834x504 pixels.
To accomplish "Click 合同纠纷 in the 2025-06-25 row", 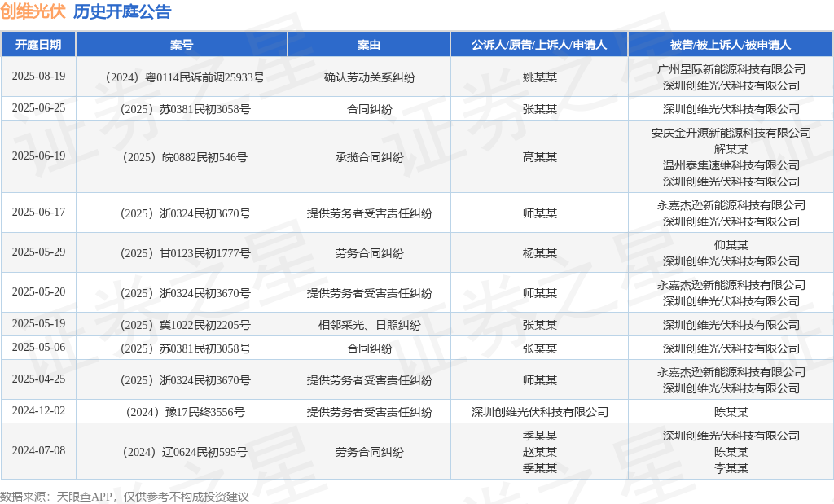I will 369,110.
